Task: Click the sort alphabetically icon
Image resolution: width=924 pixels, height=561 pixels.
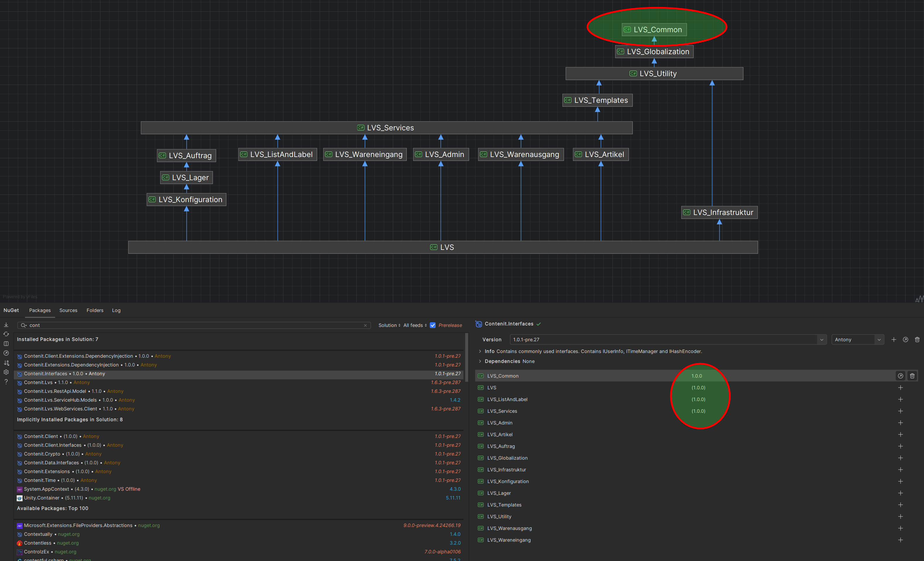Action: coord(6,363)
